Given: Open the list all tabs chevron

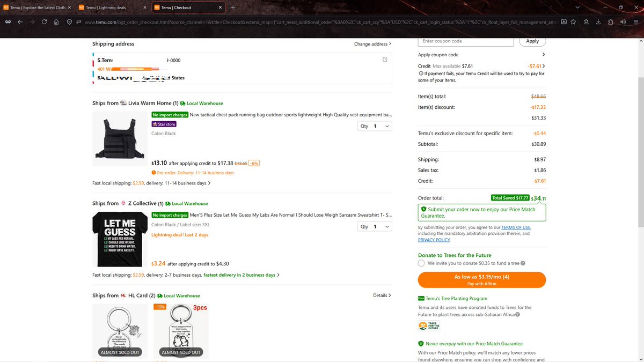Looking at the screenshot, I should coord(577,8).
